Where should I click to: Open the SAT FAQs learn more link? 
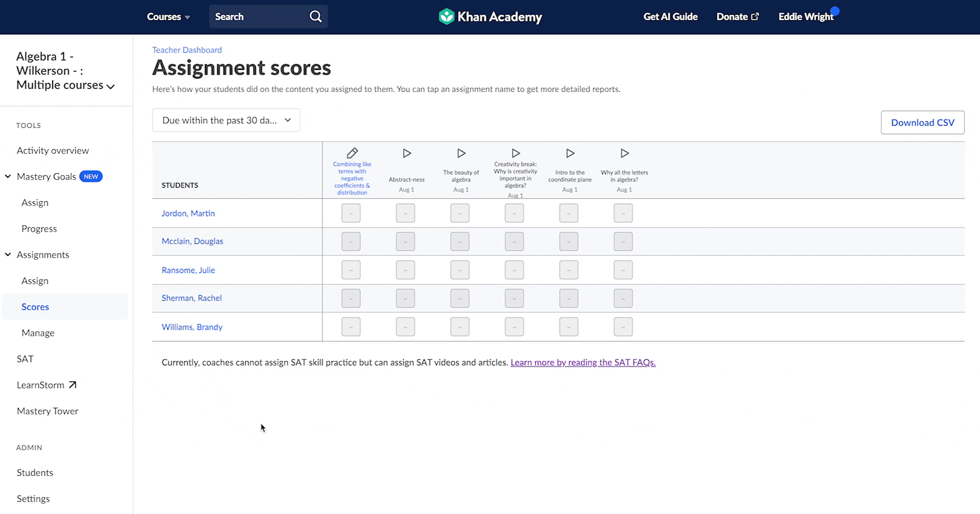coord(583,362)
